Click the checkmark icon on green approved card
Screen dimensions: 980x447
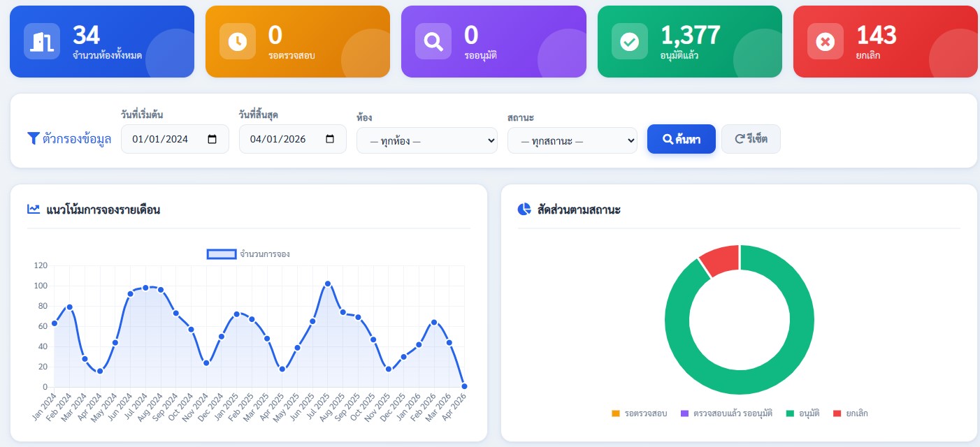click(630, 42)
